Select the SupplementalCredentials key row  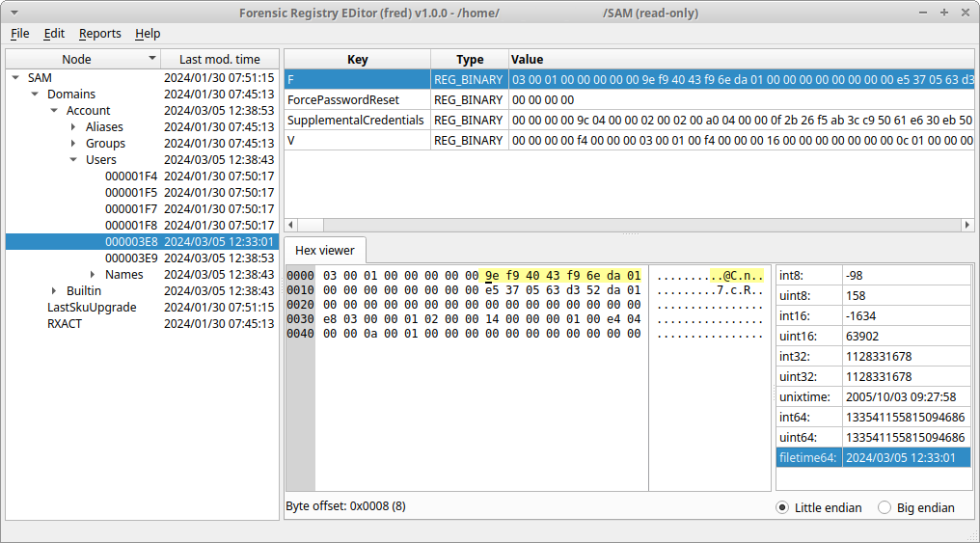tap(629, 120)
